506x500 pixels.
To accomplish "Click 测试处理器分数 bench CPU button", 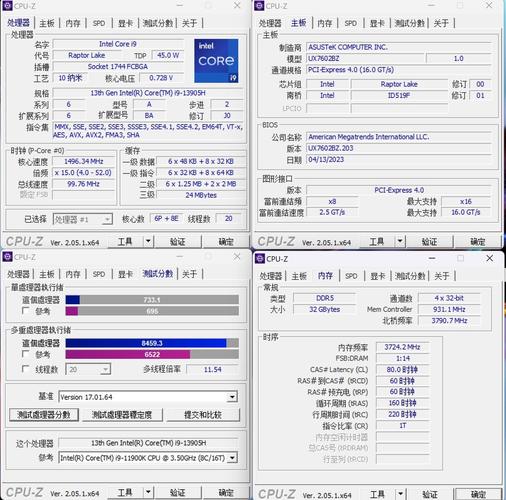I will click(44, 415).
